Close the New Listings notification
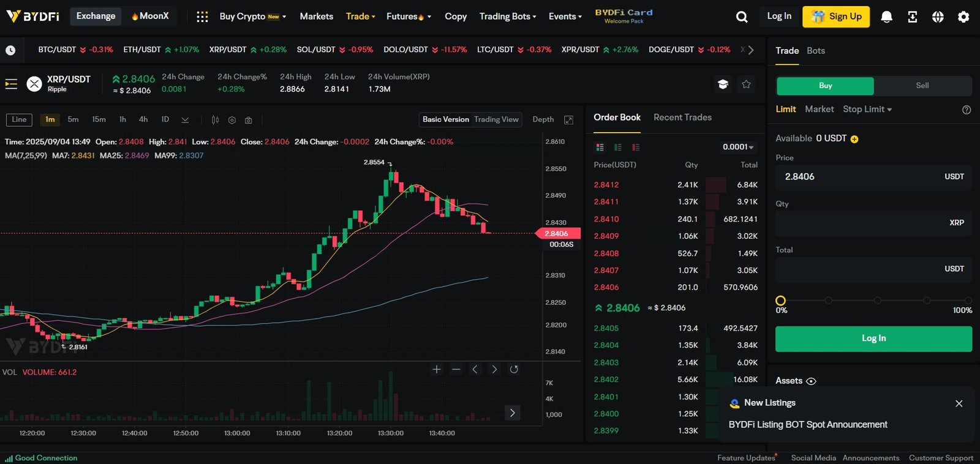This screenshot has width=980, height=464. (x=959, y=403)
